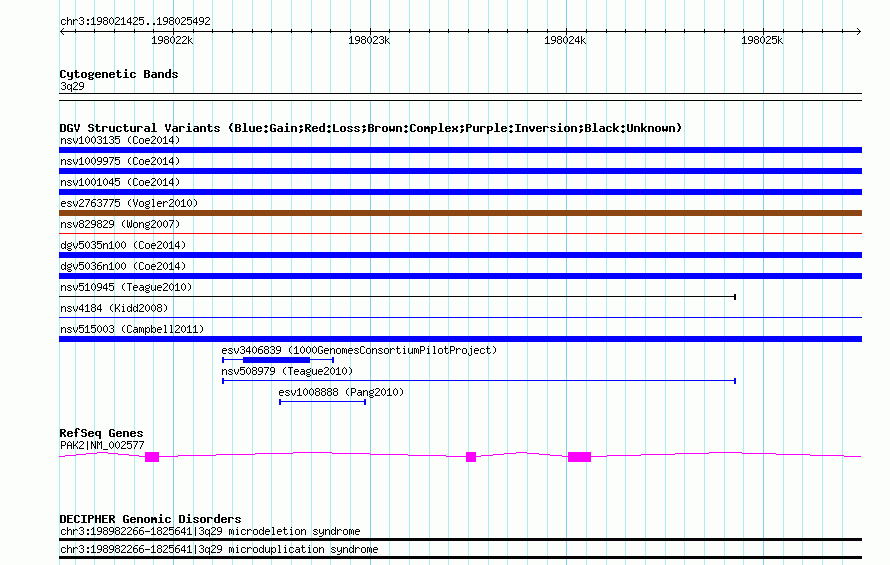Viewport: 890px width, 565px height.
Task: Click the 3q29 cytogenetic band label
Action: (x=72, y=86)
